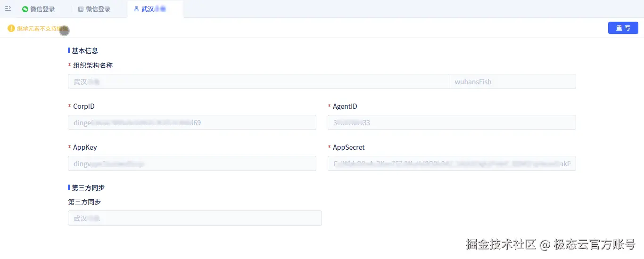This screenshot has height=259, width=644.
Task: Click the organization tree icon on 武汉 tab
Action: (x=136, y=9)
